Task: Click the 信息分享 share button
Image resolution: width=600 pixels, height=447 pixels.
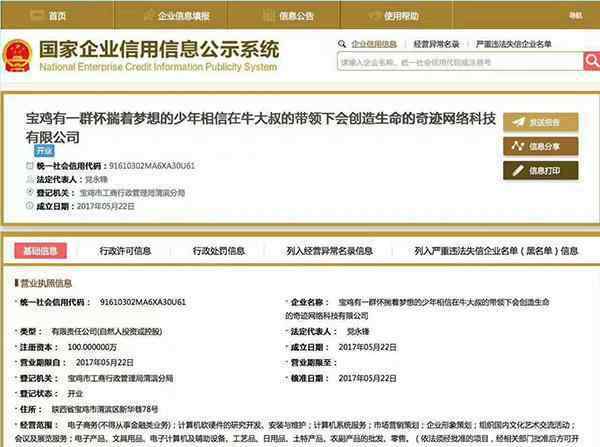Action: [x=540, y=146]
